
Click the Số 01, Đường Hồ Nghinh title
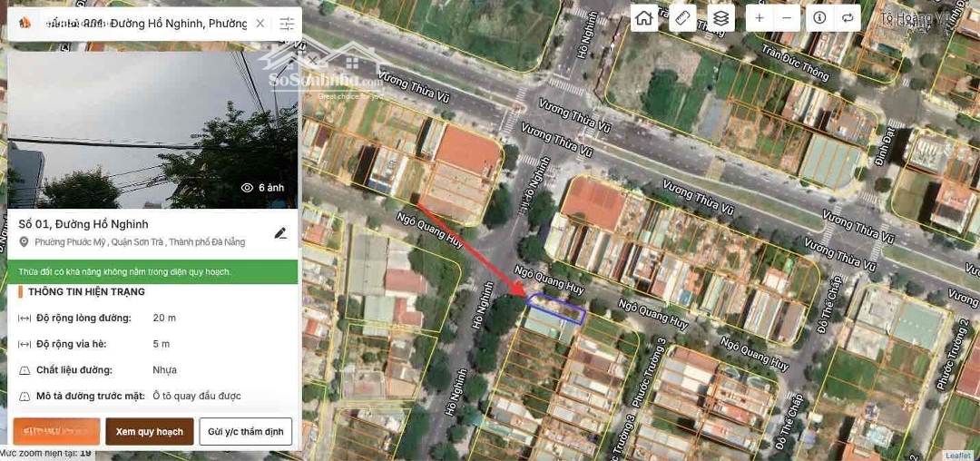pyautogui.click(x=83, y=224)
